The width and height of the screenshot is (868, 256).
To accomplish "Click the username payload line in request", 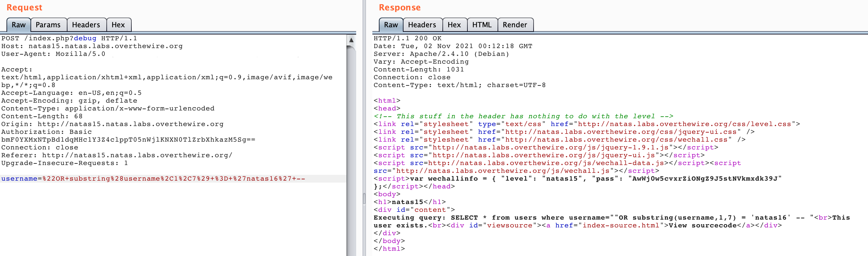I will 153,179.
